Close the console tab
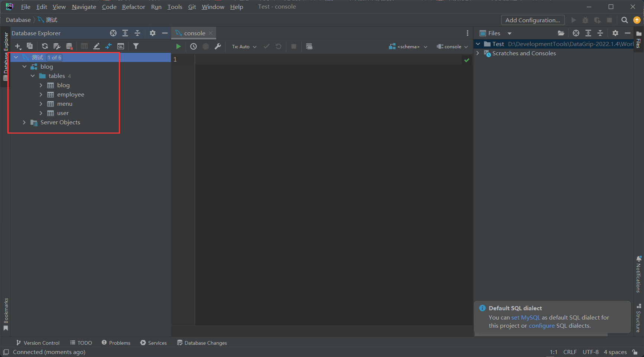The width and height of the screenshot is (644, 357). pyautogui.click(x=211, y=33)
